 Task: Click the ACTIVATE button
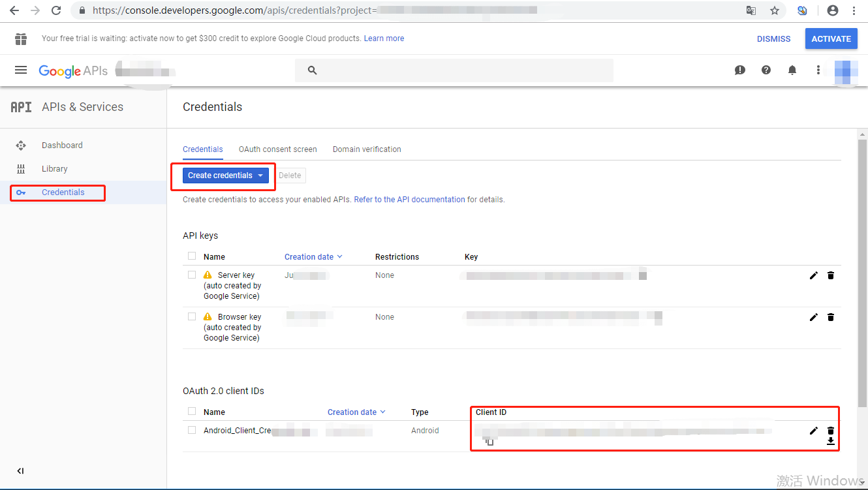[831, 39]
